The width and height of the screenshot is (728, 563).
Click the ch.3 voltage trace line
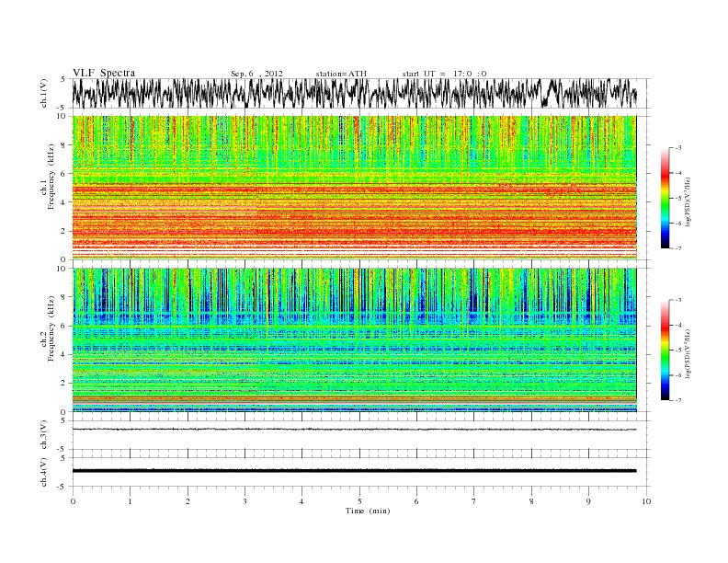click(354, 430)
